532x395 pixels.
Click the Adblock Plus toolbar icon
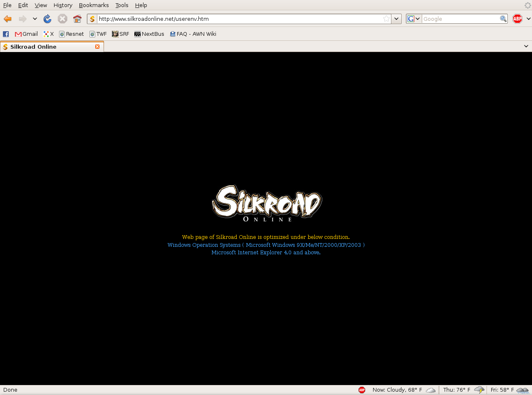tap(517, 19)
